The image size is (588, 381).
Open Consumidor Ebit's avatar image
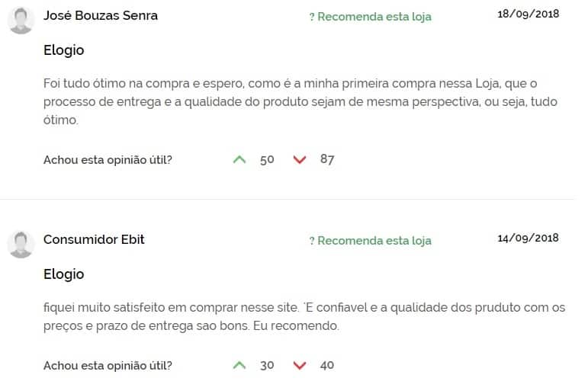click(x=21, y=245)
